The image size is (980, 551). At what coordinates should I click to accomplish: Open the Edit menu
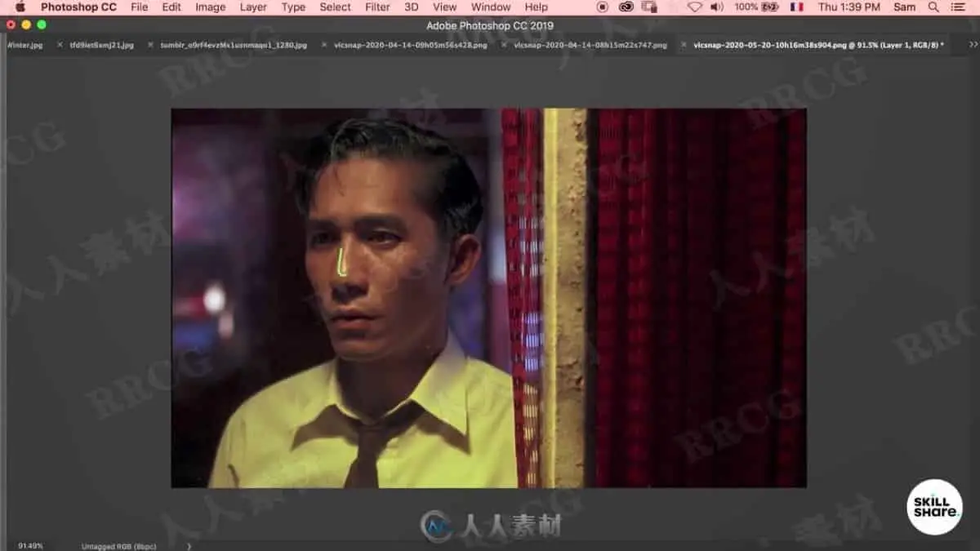point(171,7)
